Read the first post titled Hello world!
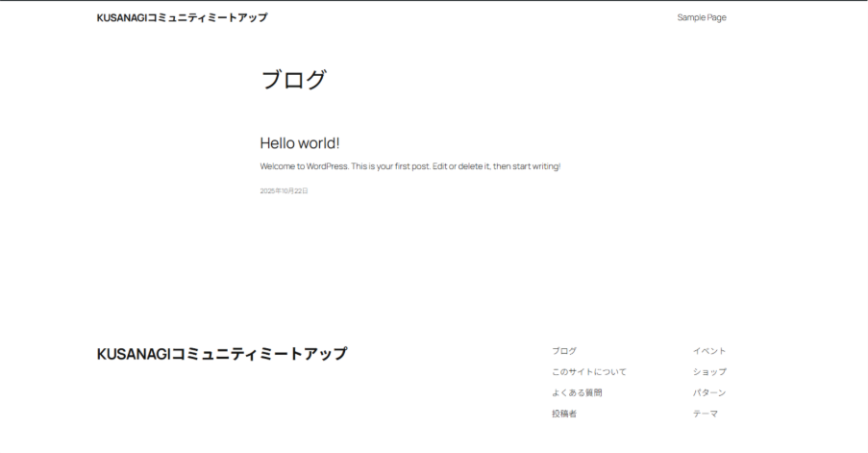The image size is (868, 453). [300, 143]
